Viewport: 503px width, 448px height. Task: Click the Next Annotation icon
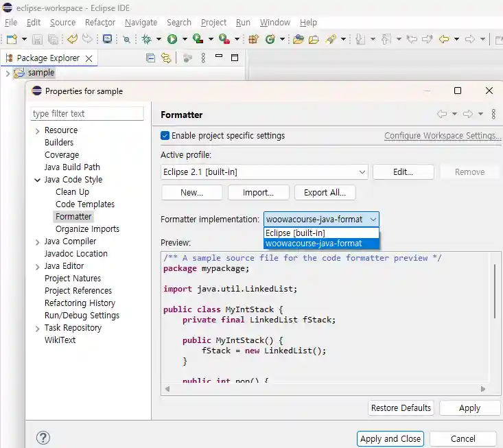pyautogui.click(x=360, y=39)
